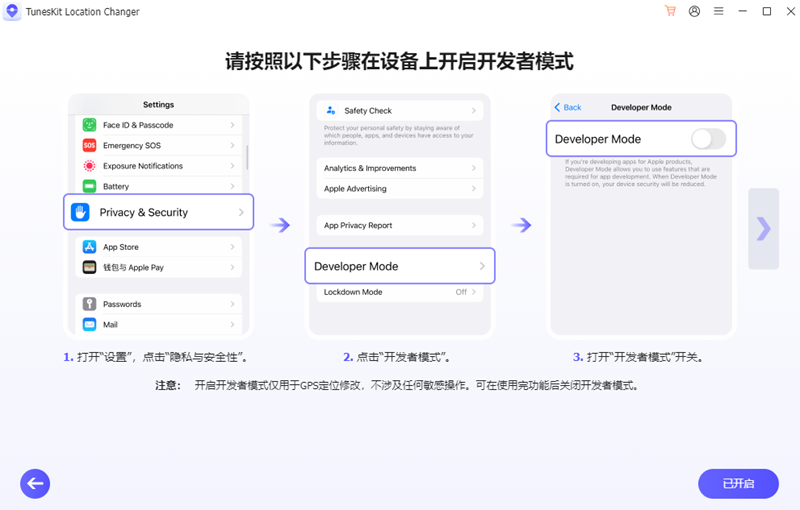The image size is (800, 510).
Task: Click the Safety Check person icon
Action: coord(331,110)
